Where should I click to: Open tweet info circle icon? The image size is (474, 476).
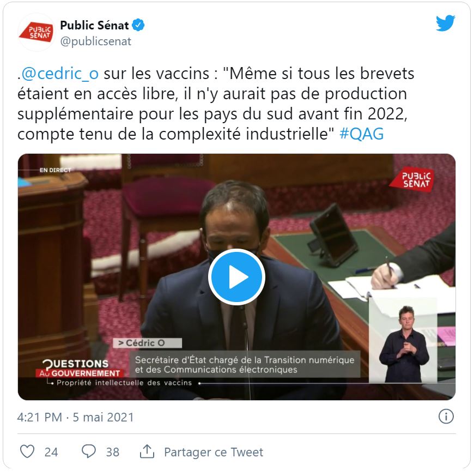tap(446, 417)
